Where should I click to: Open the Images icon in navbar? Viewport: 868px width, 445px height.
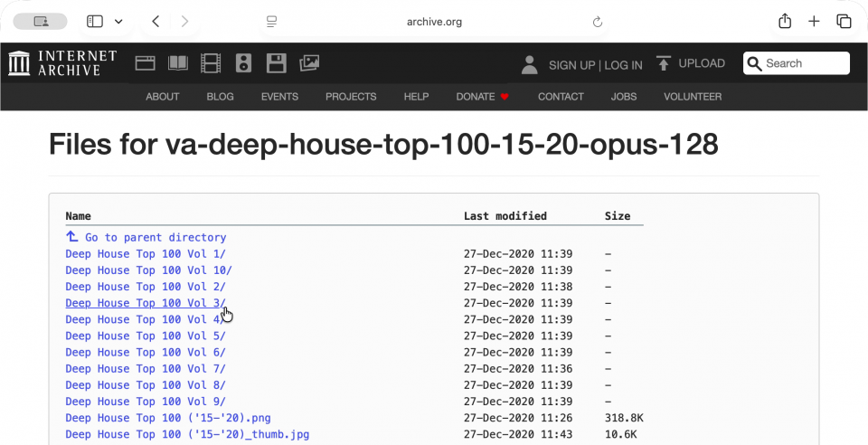tap(309, 63)
